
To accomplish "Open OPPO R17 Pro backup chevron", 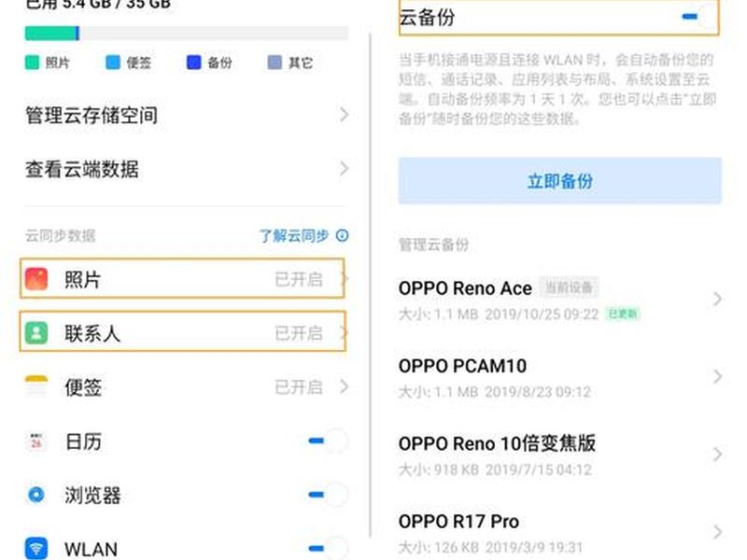I will [x=717, y=532].
